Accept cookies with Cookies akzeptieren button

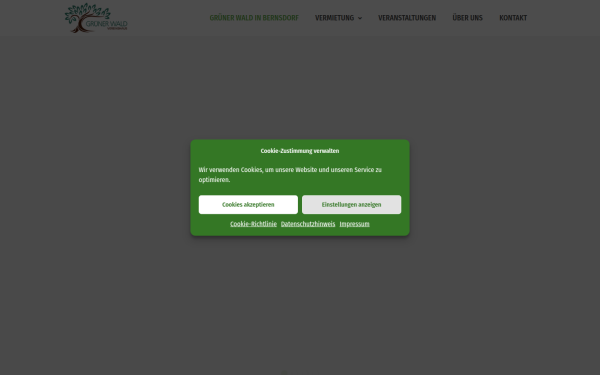[248, 205]
